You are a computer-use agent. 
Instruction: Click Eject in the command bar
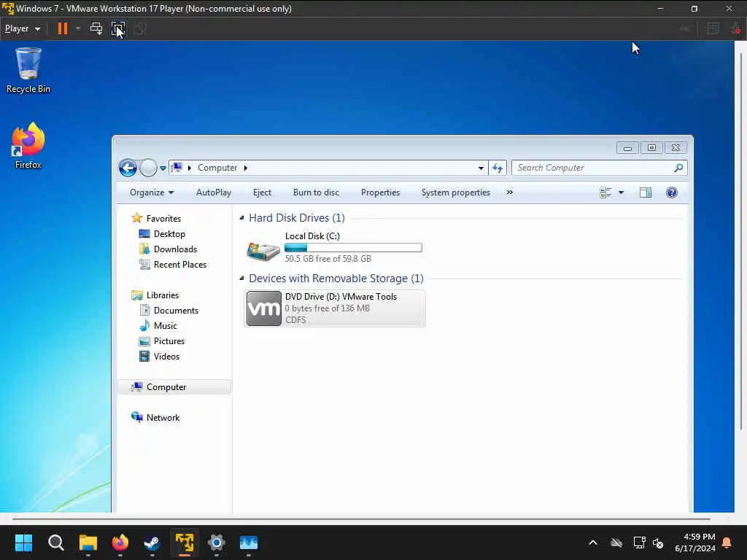click(x=262, y=192)
